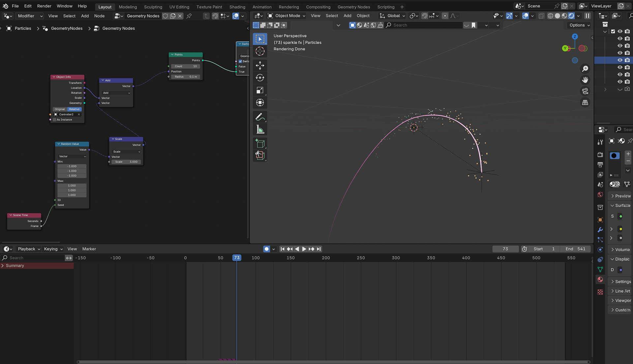
Task: Open the Scripting workspace tab
Action: tap(386, 7)
